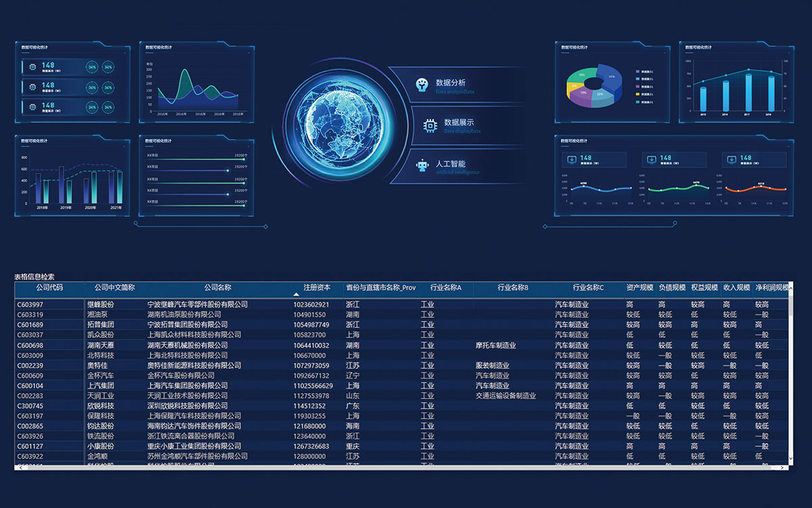Click the chip icon beside 数据展示
Screen dimensions: 812x508
tap(429, 125)
